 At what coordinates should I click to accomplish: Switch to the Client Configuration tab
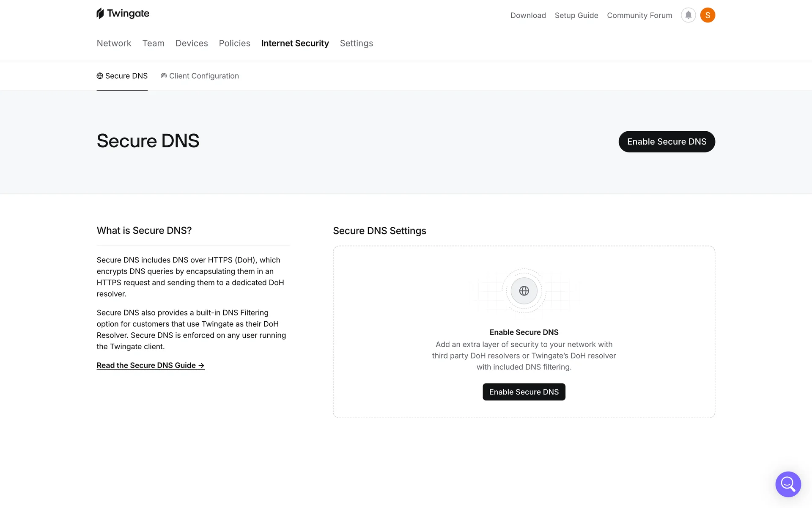pyautogui.click(x=204, y=76)
